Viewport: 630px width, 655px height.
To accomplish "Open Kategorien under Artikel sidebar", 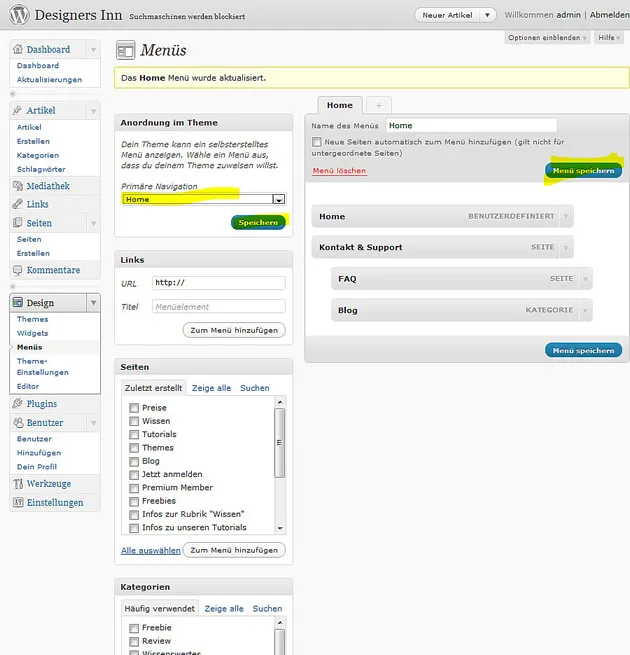I will coord(38,155).
